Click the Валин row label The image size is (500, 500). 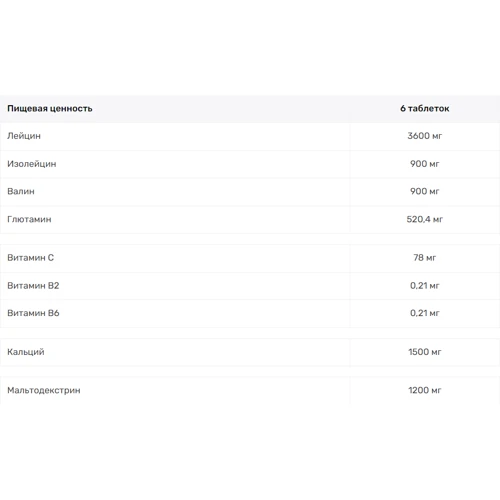[21, 191]
